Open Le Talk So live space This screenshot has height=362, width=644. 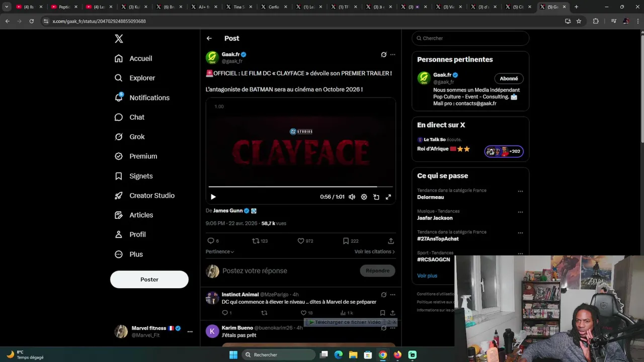coord(470,145)
